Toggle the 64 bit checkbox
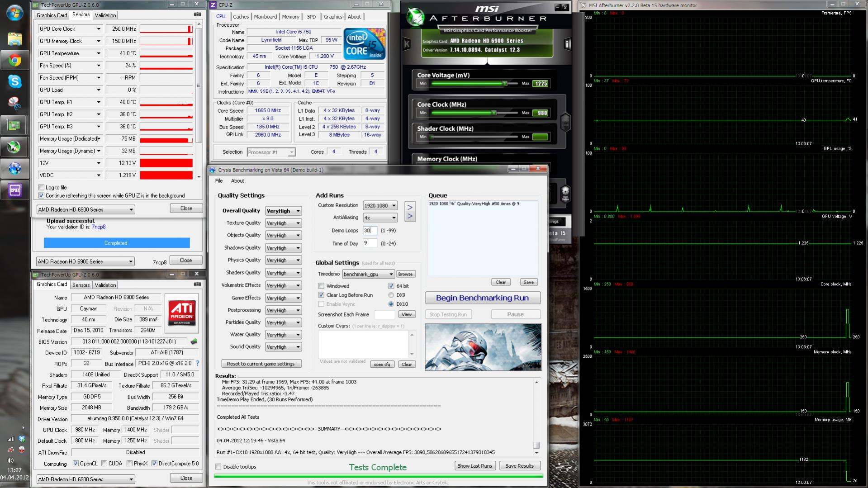868x488 pixels. click(x=391, y=286)
